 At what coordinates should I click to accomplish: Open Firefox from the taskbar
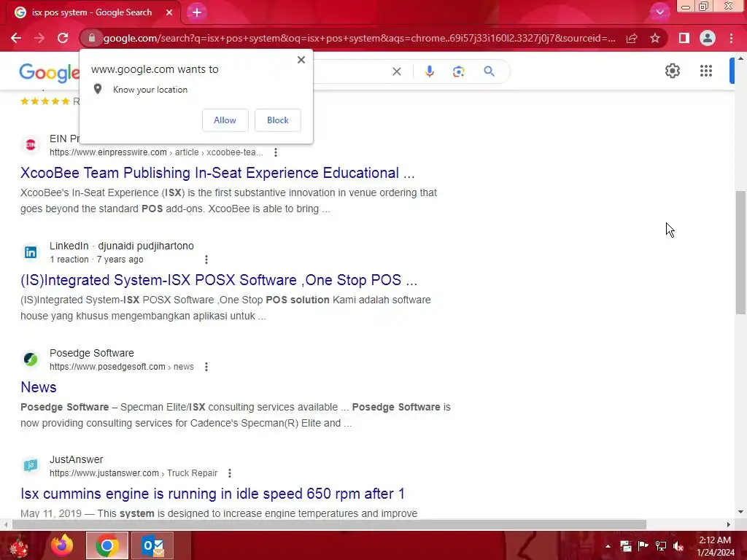(63, 545)
